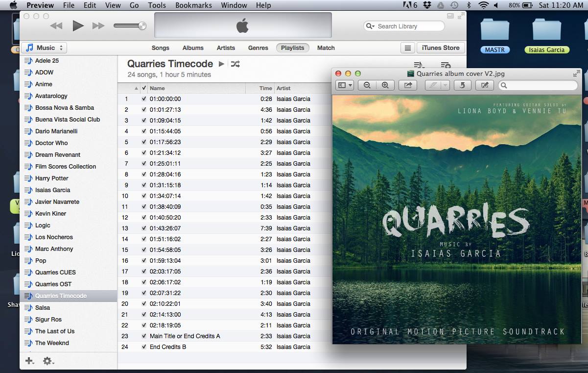This screenshot has width=588, height=373.
Task: Open the Preview sidebar view dropdown
Action: (345, 85)
